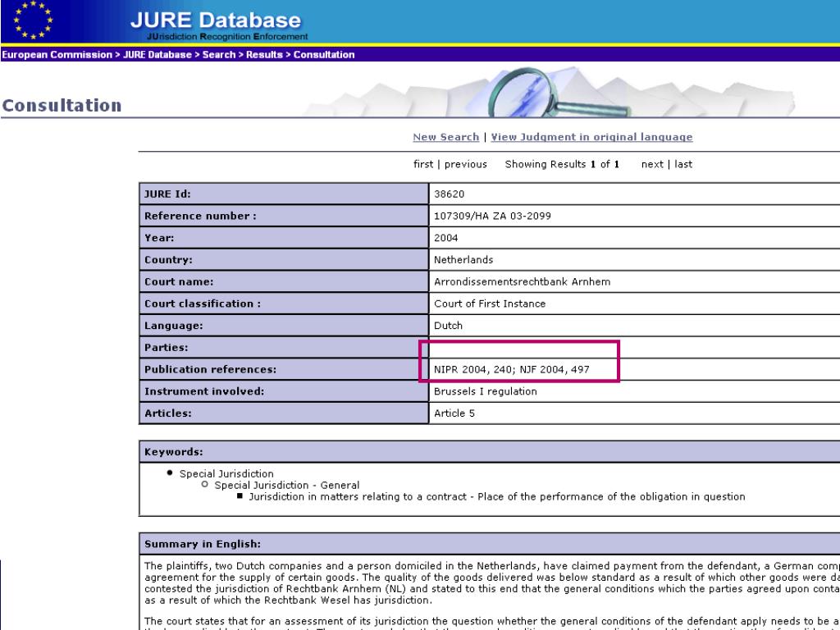This screenshot has height=630, width=840.
Task: Jump to the last result
Action: tap(683, 164)
